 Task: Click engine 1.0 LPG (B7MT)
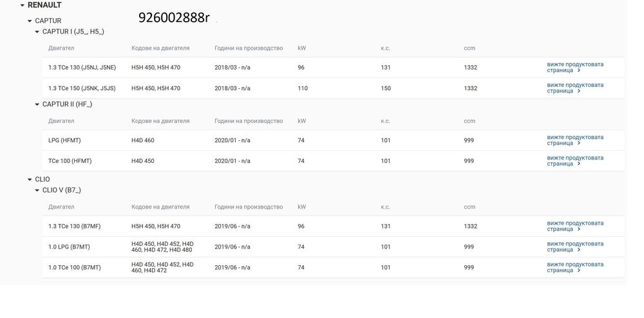click(69, 247)
